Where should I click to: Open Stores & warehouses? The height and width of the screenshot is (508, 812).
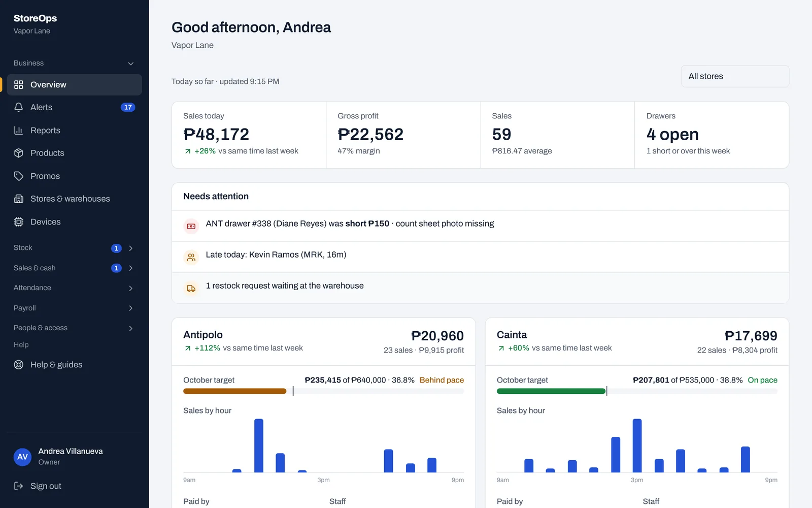75,199
